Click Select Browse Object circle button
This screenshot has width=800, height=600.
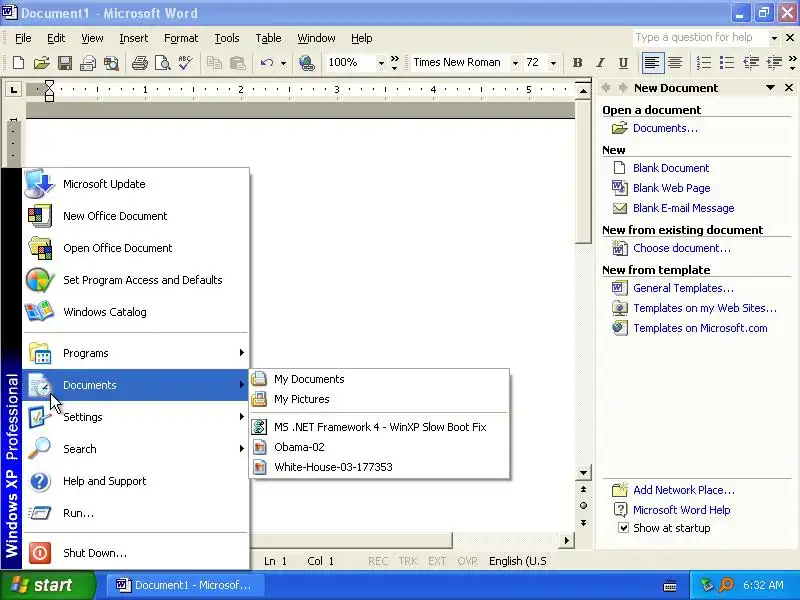(584, 506)
